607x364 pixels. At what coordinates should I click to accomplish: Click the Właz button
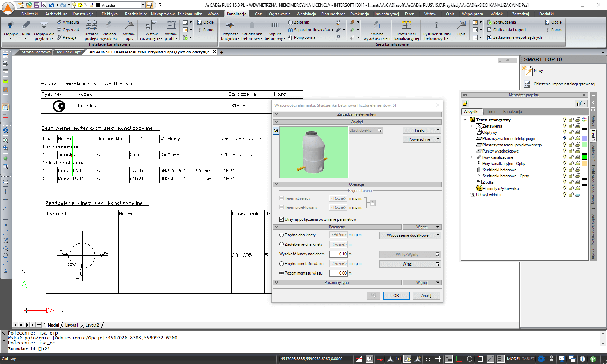pos(410,264)
